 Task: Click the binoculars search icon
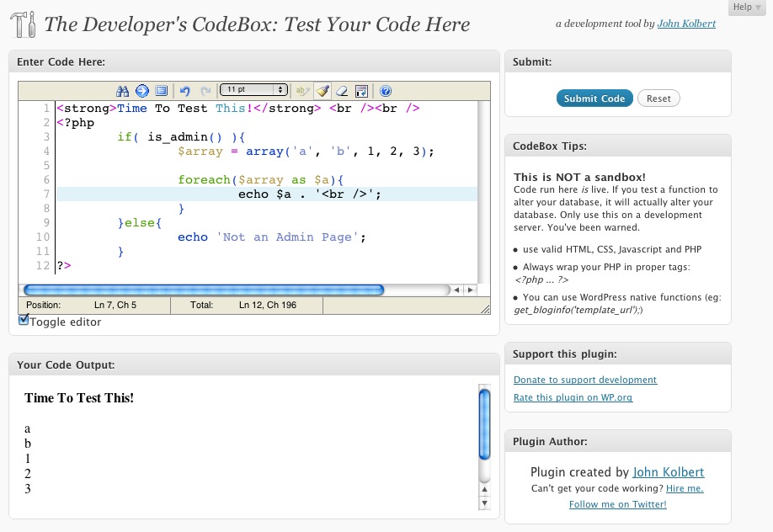122,91
